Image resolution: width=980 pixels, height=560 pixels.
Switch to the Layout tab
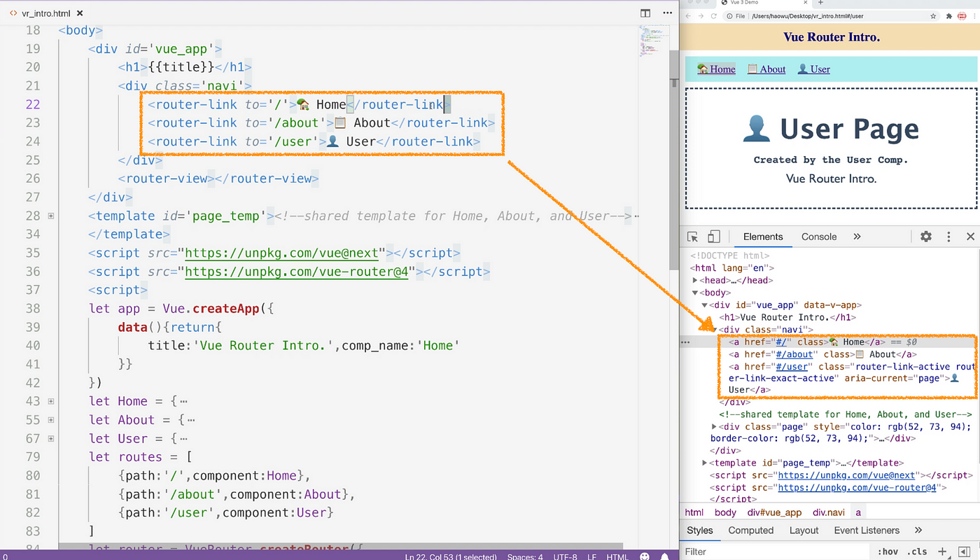[x=804, y=530]
